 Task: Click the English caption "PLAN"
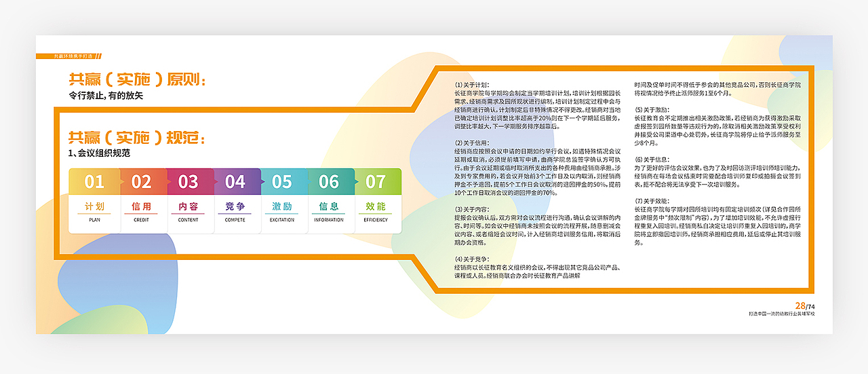point(94,220)
